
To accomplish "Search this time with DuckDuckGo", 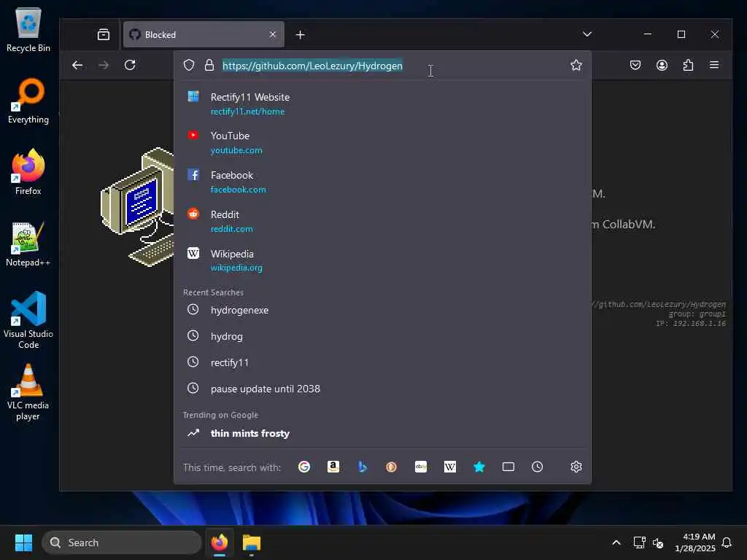I will pyautogui.click(x=391, y=467).
